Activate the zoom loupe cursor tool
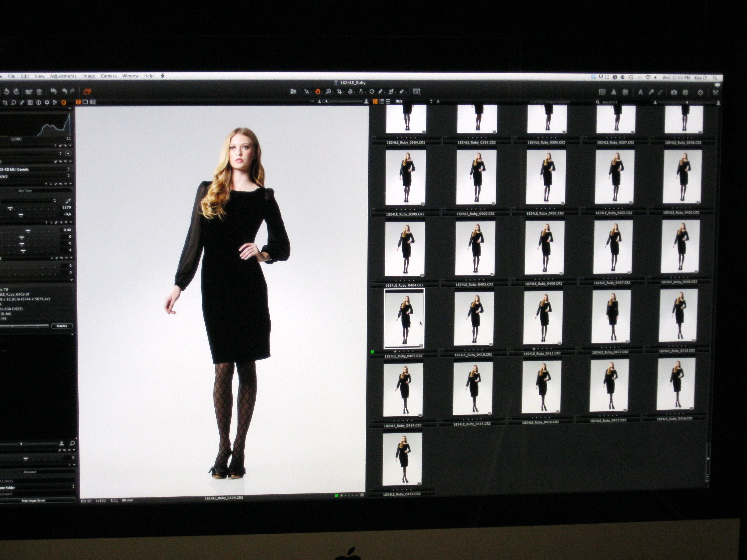This screenshot has height=560, width=747. point(328,92)
